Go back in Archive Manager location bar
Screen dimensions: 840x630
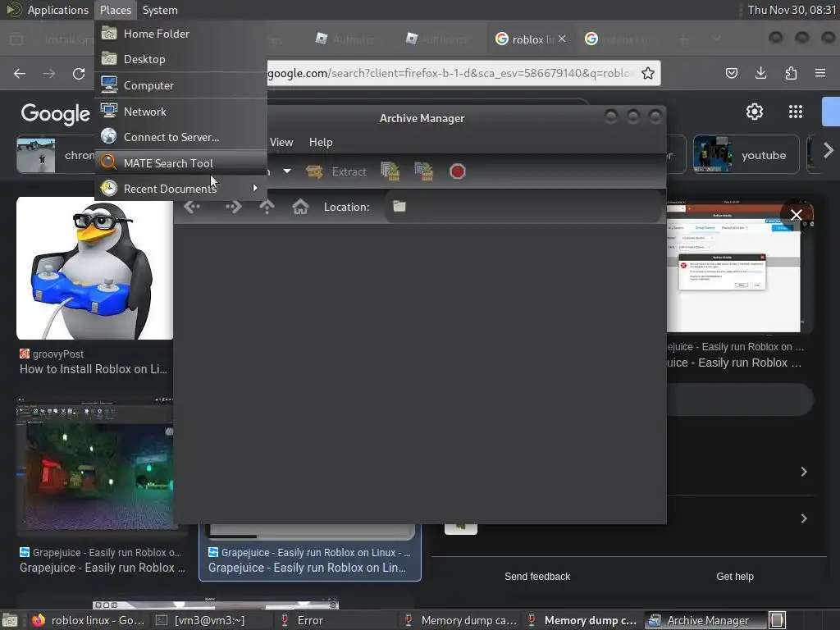(x=192, y=207)
